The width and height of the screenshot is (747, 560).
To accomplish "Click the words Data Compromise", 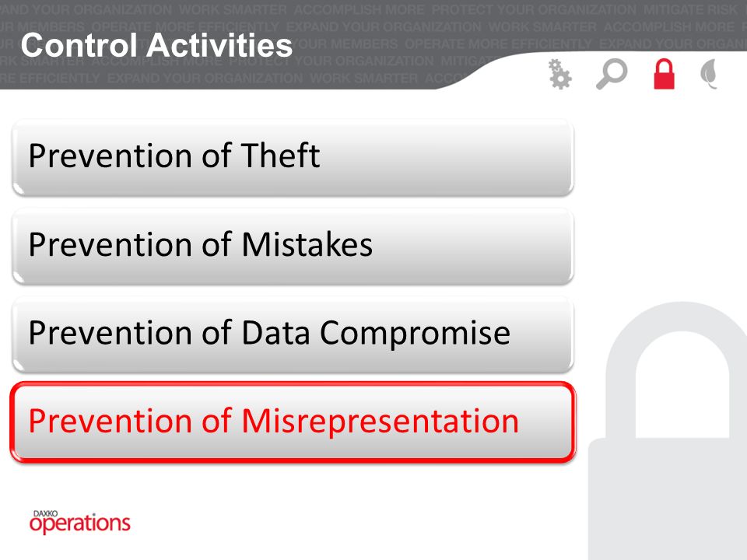I will [376, 333].
